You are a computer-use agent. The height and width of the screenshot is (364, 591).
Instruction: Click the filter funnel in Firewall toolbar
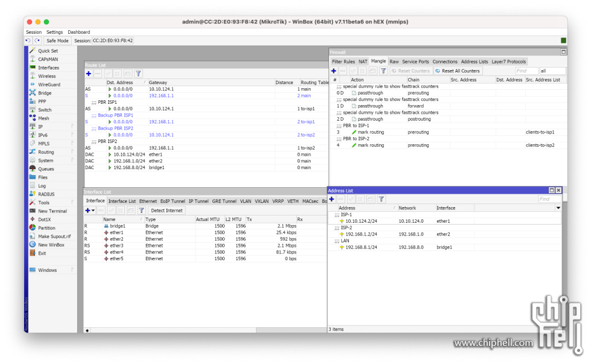(x=383, y=71)
